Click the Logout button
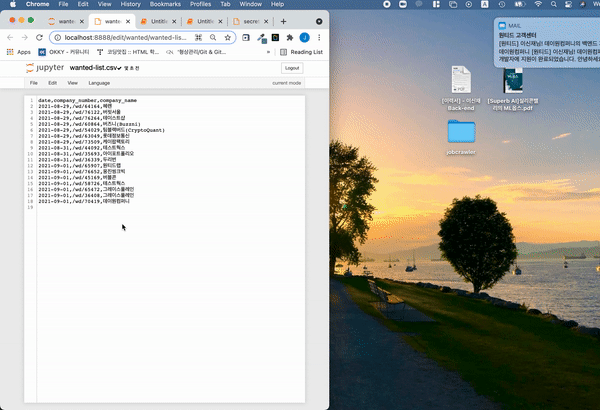The height and width of the screenshot is (410, 600). click(292, 68)
